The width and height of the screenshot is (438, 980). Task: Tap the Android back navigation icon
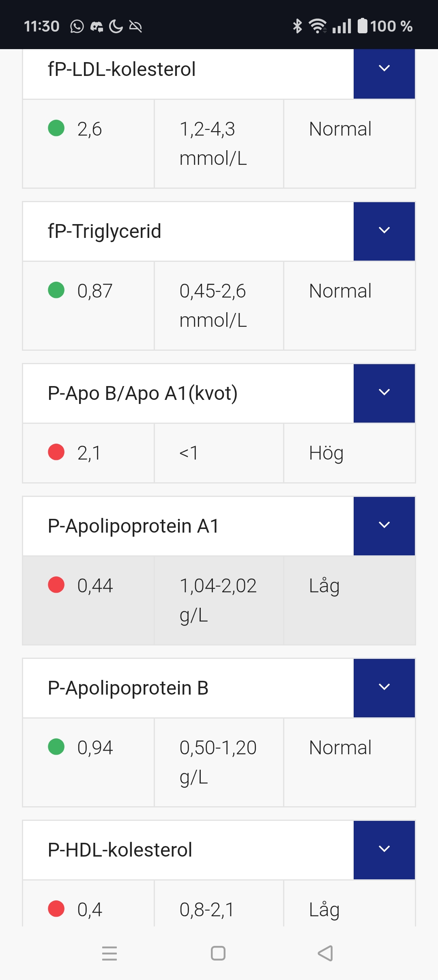click(325, 953)
